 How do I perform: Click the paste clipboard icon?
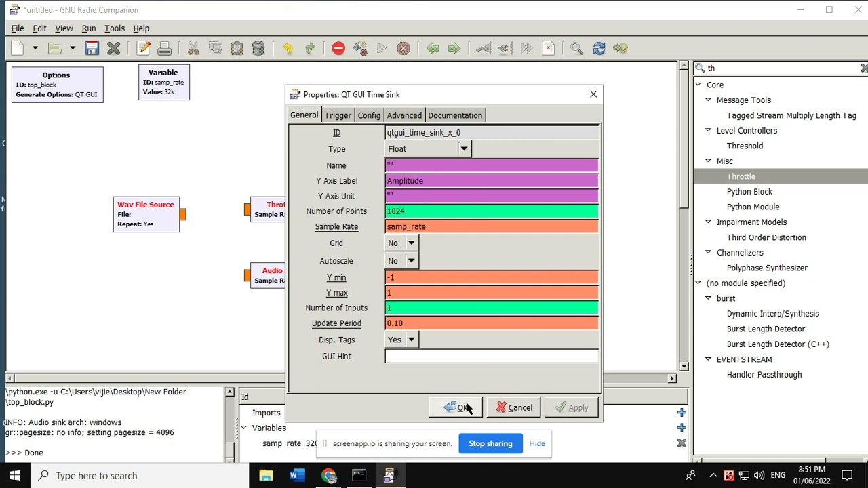point(237,48)
